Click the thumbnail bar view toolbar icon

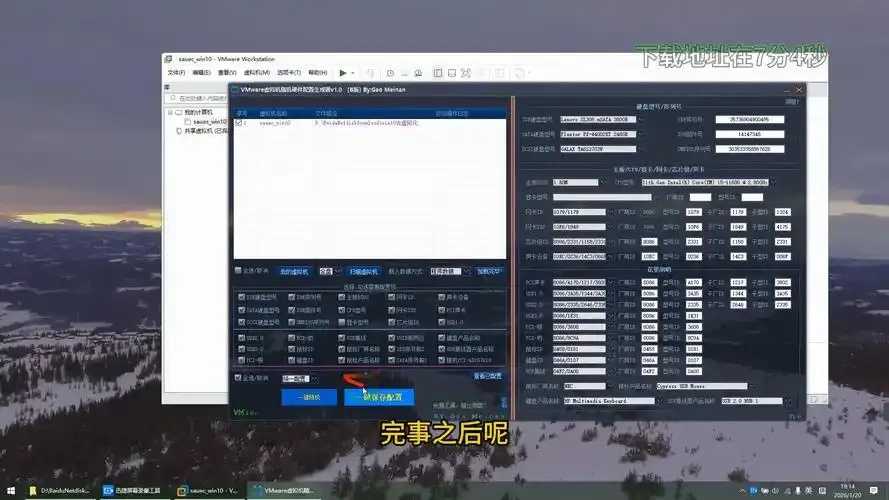[x=452, y=73]
